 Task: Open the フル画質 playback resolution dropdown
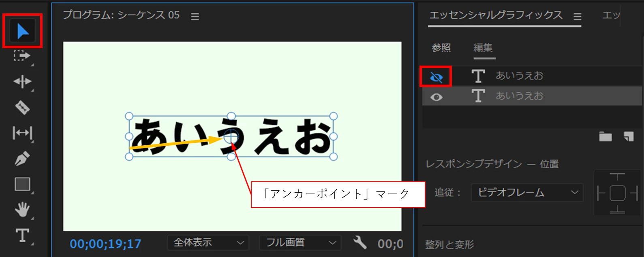tap(300, 242)
